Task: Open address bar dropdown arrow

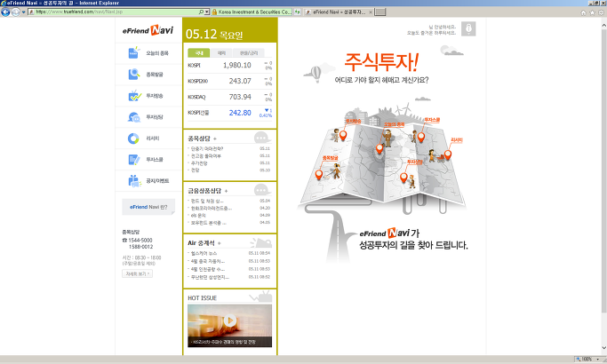Action: tap(207, 12)
